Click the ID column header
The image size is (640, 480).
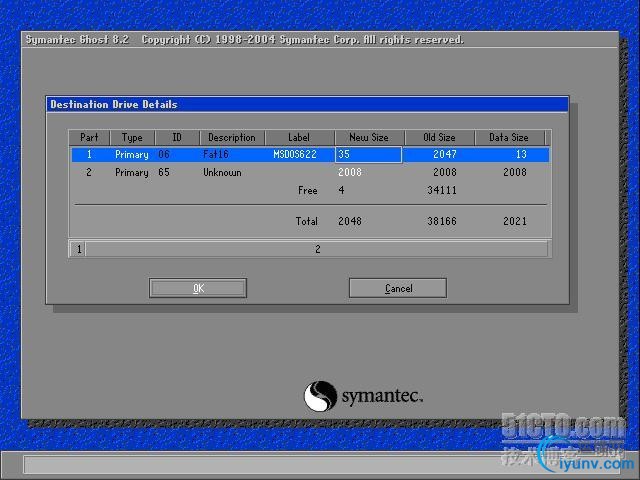point(177,138)
